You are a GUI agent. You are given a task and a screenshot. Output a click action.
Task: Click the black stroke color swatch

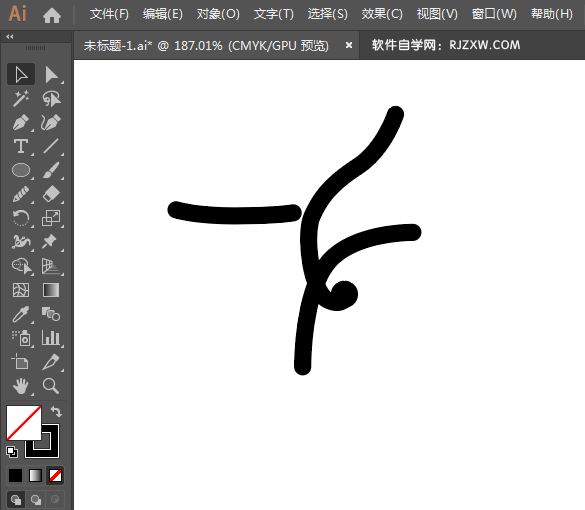(42, 441)
